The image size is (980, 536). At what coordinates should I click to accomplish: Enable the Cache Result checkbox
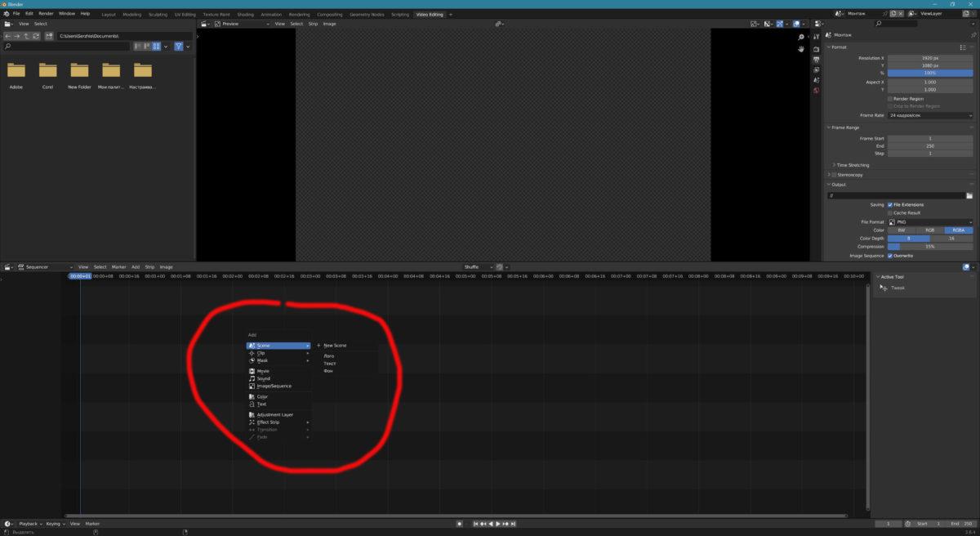pyautogui.click(x=890, y=212)
